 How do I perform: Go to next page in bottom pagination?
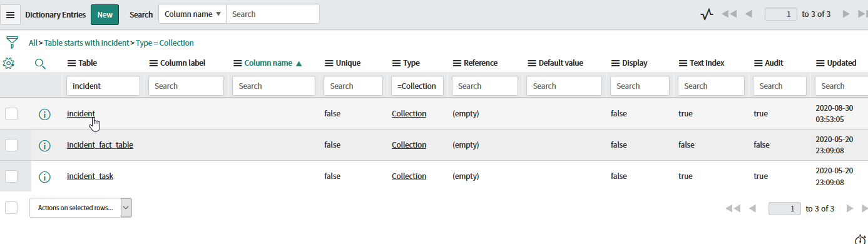(x=849, y=208)
